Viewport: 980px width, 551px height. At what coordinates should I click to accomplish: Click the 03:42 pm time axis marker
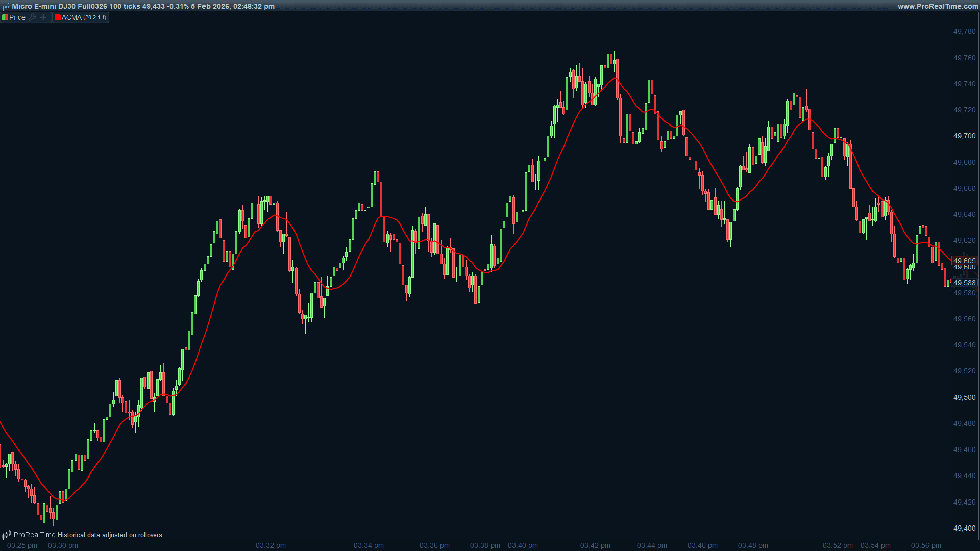click(x=595, y=545)
